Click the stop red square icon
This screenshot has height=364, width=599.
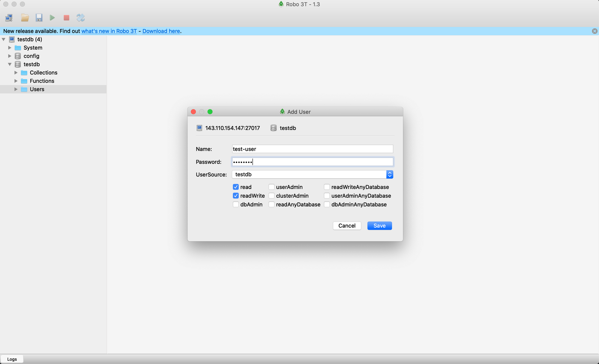(66, 18)
